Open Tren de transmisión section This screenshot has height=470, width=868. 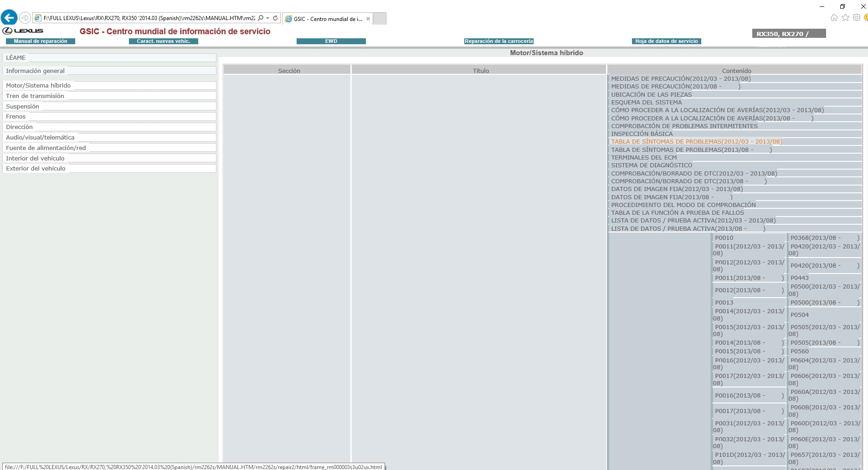pos(109,96)
